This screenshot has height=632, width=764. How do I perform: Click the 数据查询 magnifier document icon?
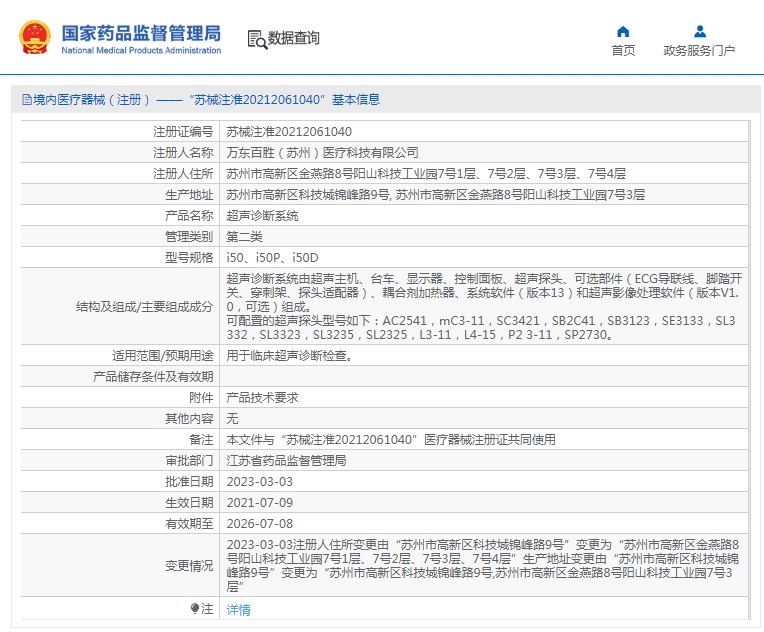point(257,38)
